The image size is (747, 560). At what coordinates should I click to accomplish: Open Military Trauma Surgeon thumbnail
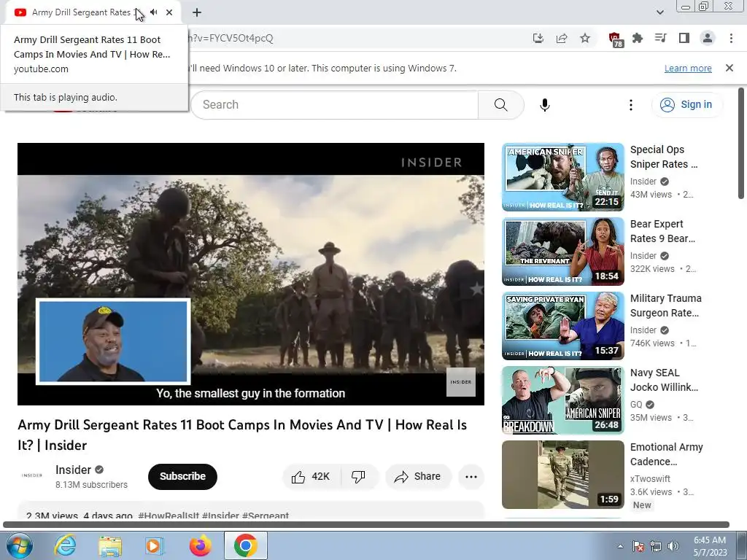coord(562,326)
